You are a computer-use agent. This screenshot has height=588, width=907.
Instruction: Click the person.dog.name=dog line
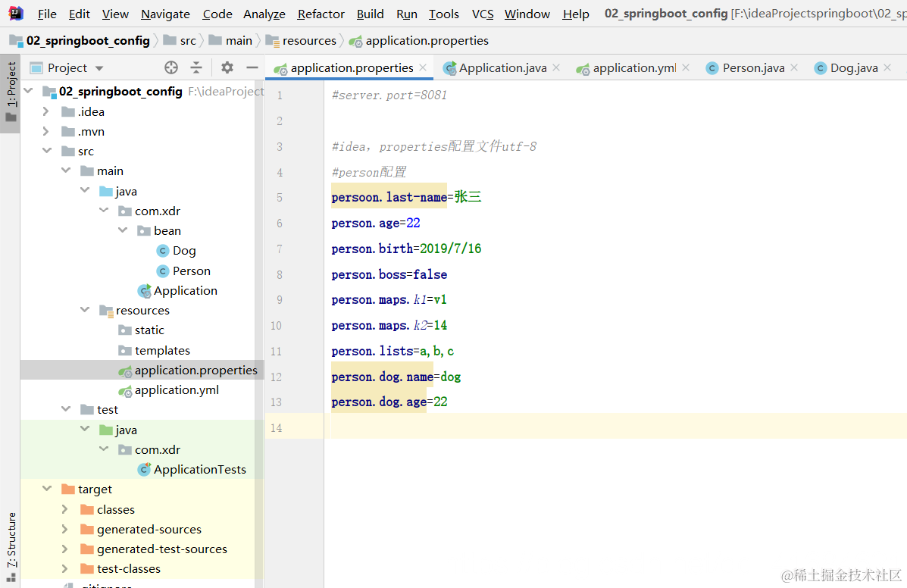(396, 377)
